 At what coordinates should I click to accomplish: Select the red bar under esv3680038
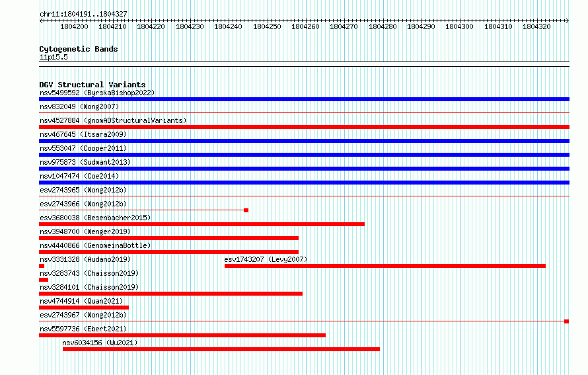click(x=202, y=224)
